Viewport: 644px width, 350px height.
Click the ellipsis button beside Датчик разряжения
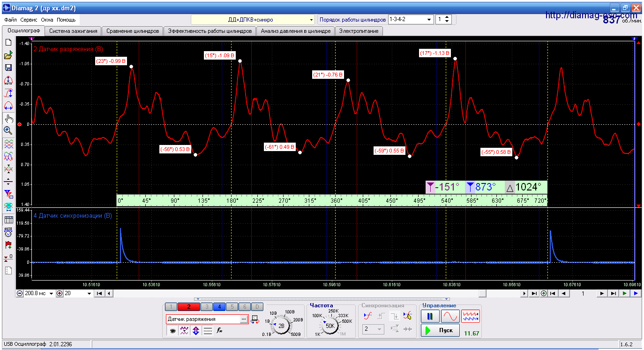click(x=243, y=319)
